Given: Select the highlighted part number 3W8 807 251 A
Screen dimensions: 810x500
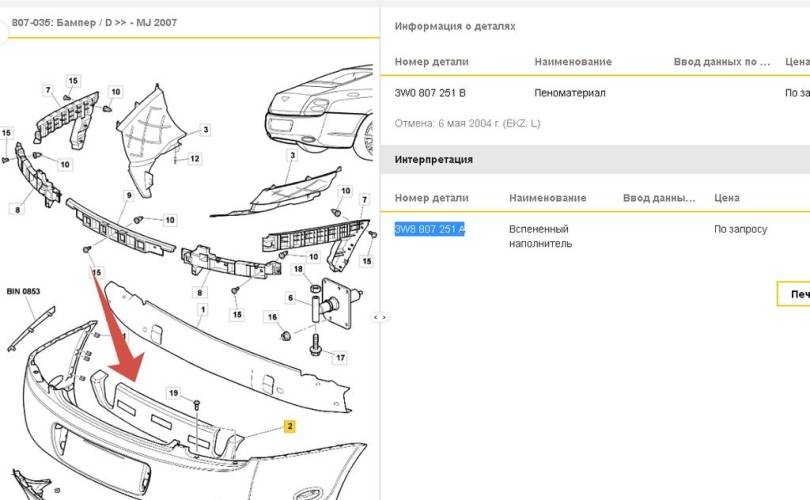Looking at the screenshot, I should point(429,229).
